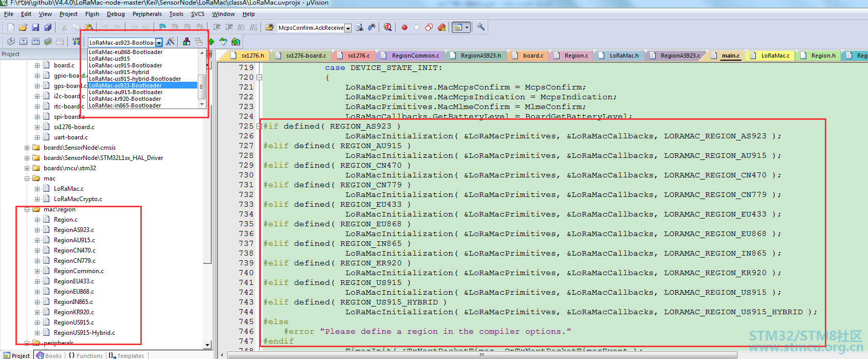Image resolution: width=868 pixels, height=359 pixels.
Task: Click the Rebuild all target files icon
Action: click(x=35, y=42)
